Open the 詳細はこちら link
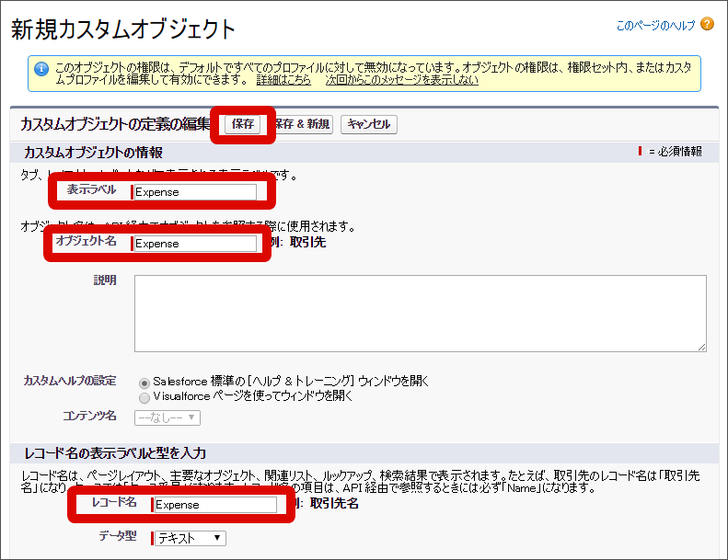 [x=283, y=80]
